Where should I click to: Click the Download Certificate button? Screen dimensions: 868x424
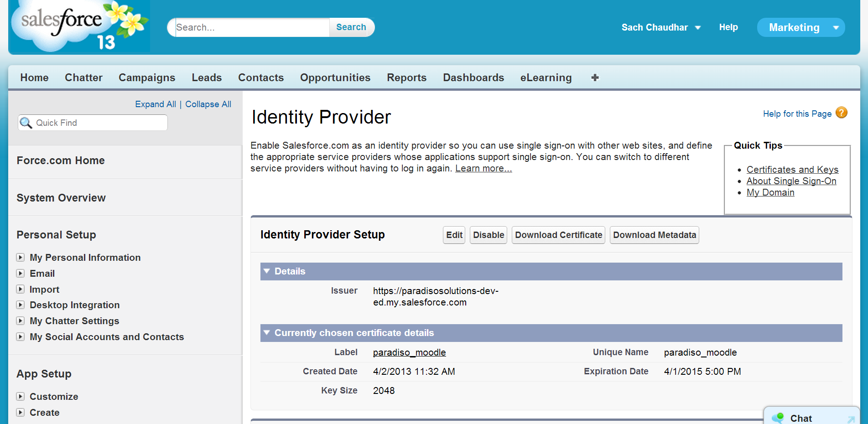558,235
